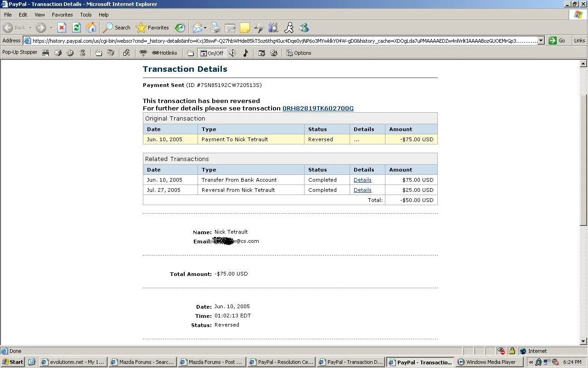Click the dollar sign icon in Pop-Up Stopper bar
This screenshot has width=588, height=368.
coord(83,53)
